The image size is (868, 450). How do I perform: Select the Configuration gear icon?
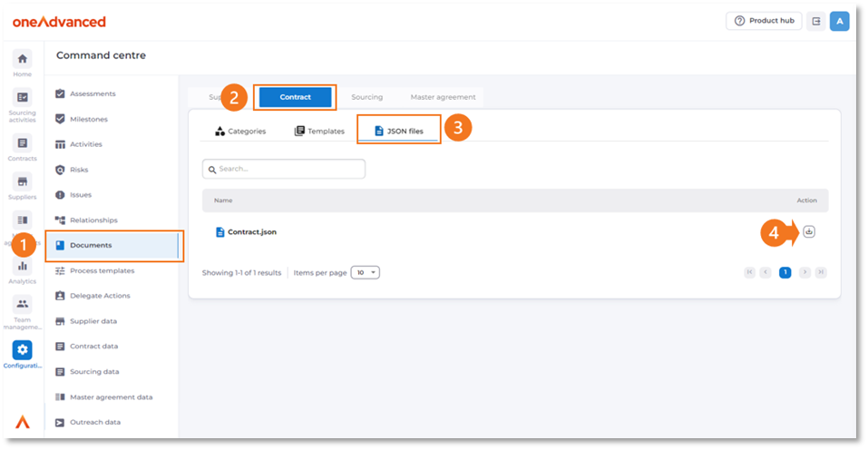point(22,350)
